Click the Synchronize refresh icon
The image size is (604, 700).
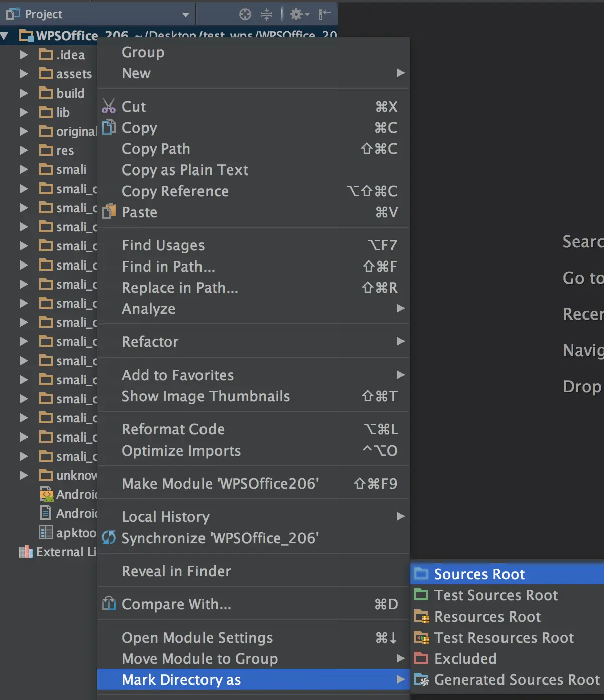109,538
